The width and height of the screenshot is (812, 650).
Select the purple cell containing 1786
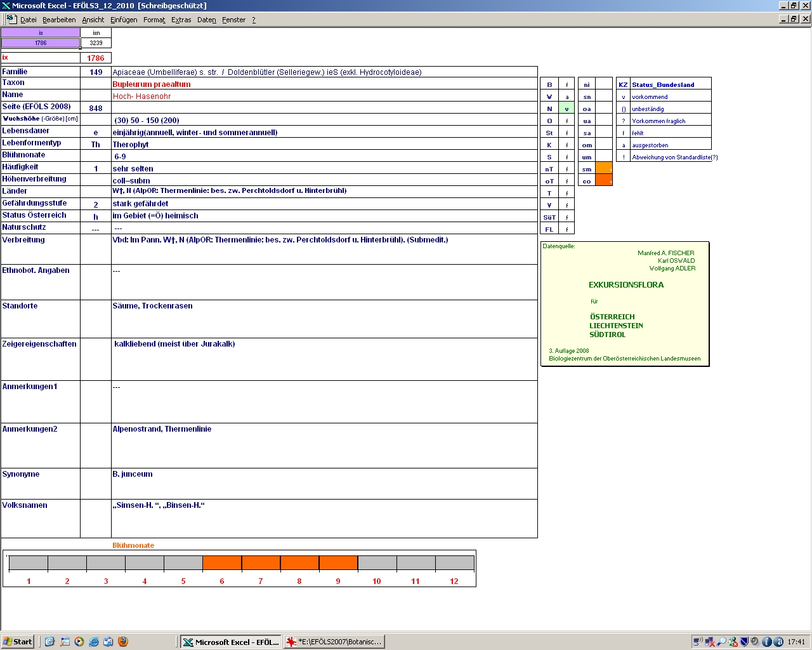[41, 43]
